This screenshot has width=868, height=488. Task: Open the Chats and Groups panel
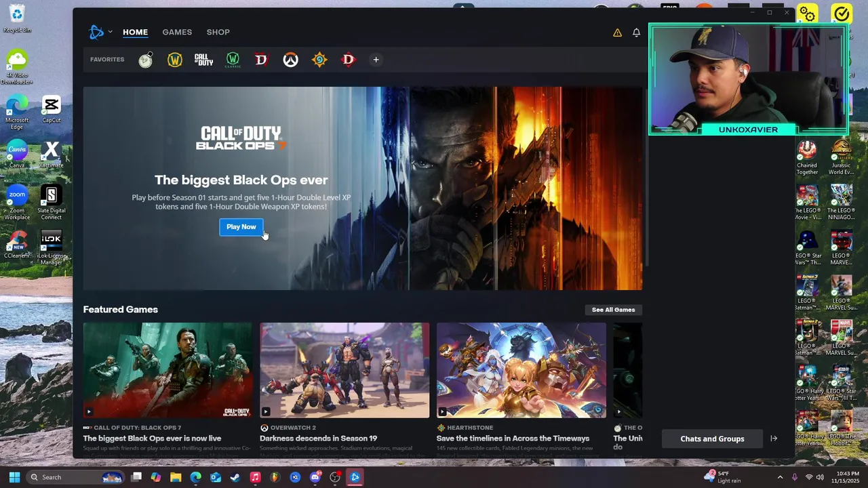click(712, 439)
